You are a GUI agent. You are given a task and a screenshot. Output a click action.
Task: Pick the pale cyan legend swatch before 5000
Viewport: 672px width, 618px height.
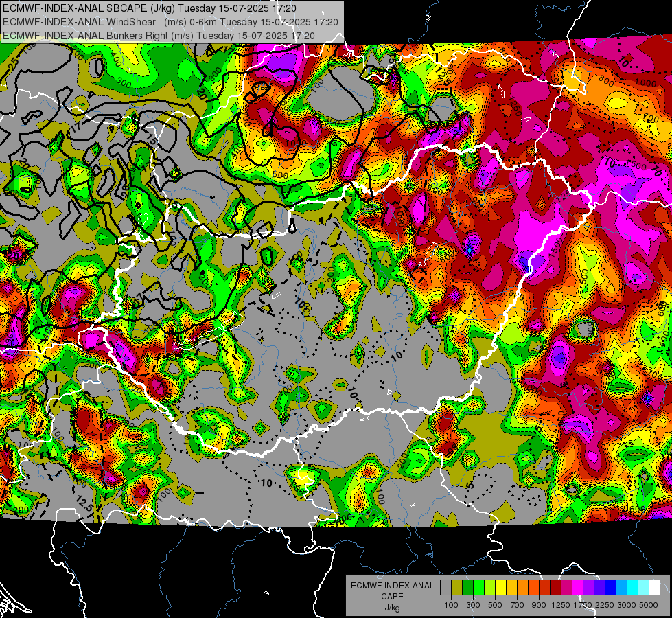(x=643, y=587)
